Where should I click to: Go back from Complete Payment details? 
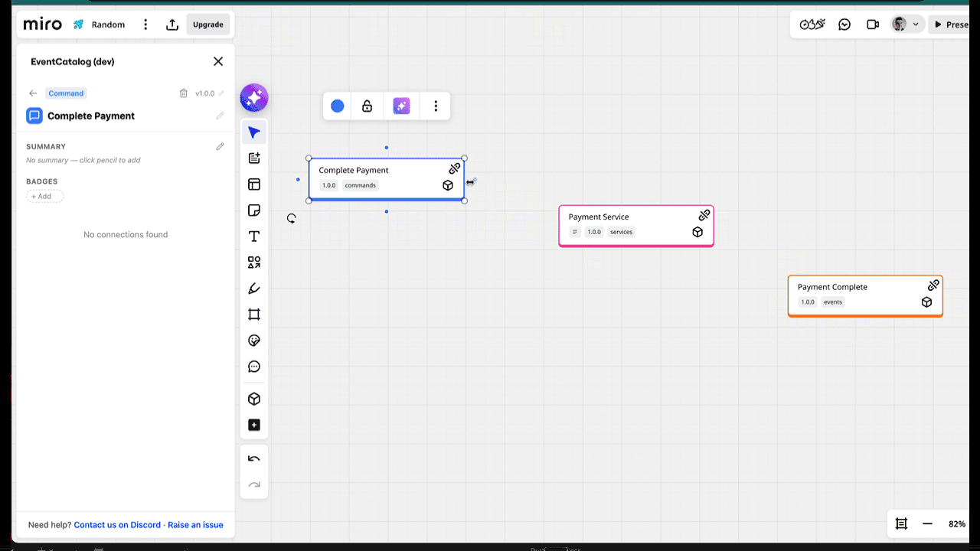[x=32, y=93]
